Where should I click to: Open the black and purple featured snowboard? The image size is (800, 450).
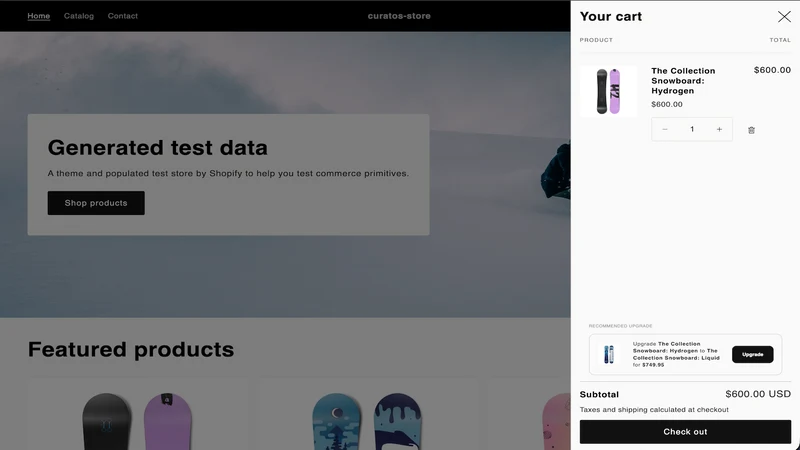click(x=137, y=421)
